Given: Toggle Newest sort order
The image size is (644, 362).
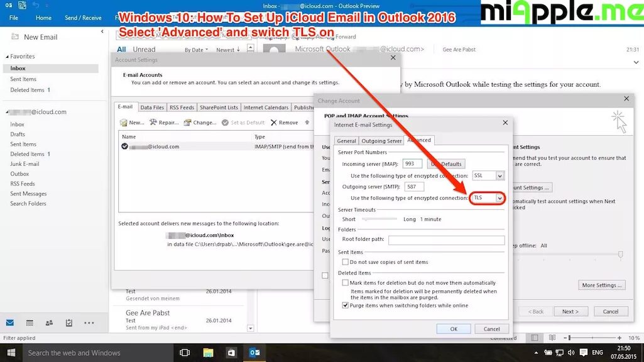Looking at the screenshot, I should click(228, 50).
